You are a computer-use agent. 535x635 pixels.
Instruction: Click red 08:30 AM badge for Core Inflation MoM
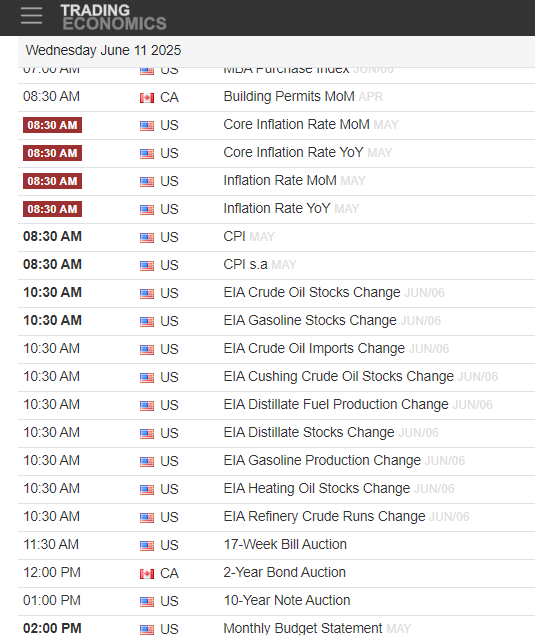[x=52, y=125]
